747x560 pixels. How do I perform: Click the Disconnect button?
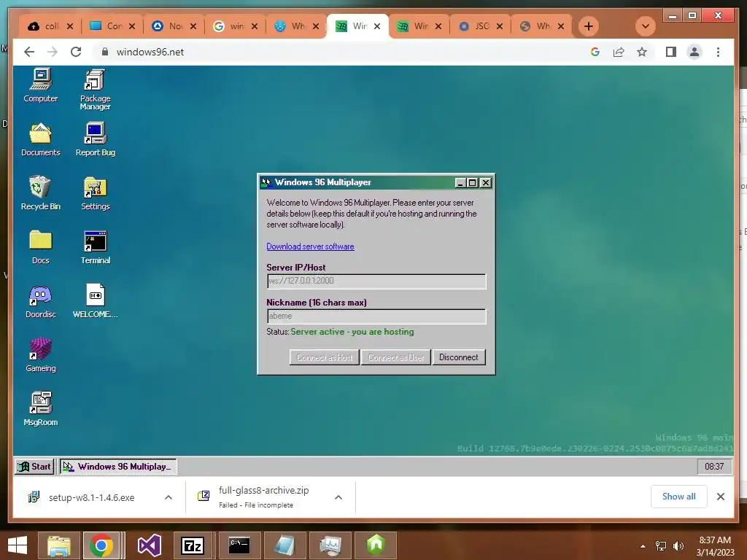pos(459,357)
